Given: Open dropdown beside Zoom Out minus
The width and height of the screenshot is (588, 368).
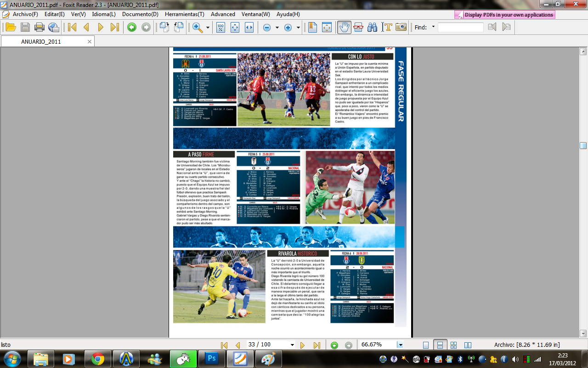Looking at the screenshot, I should (277, 28).
